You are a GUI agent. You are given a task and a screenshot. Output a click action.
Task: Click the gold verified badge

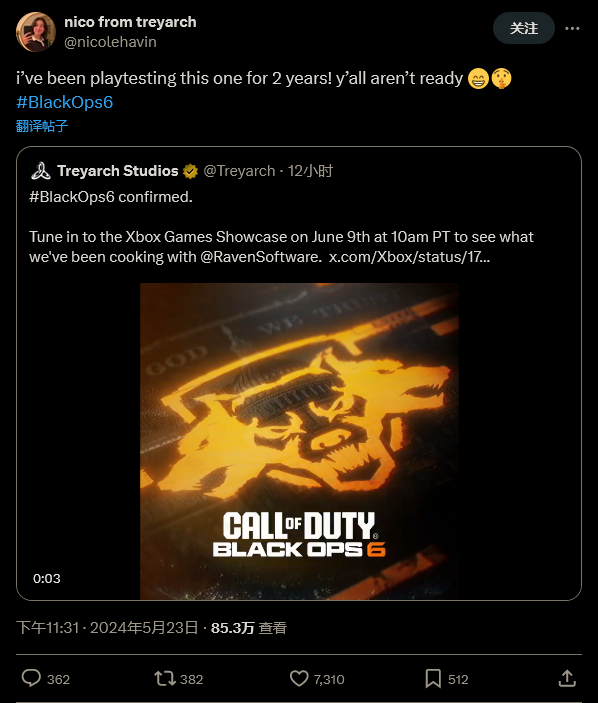(x=190, y=171)
